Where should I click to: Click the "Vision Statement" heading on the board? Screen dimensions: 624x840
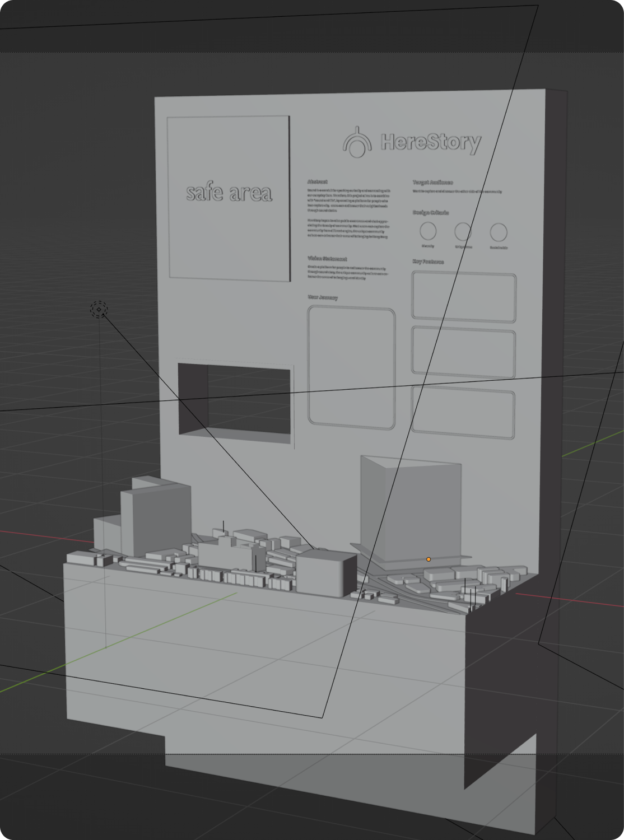[x=327, y=259]
